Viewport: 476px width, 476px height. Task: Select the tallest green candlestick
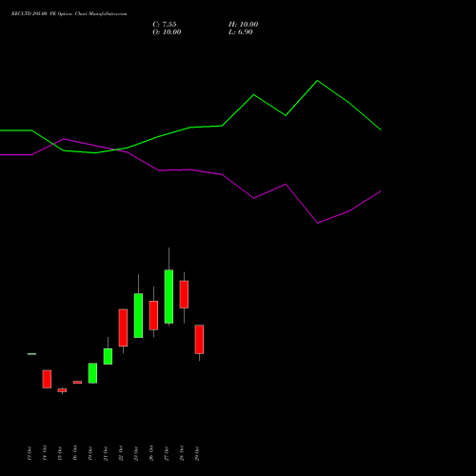tap(169, 296)
